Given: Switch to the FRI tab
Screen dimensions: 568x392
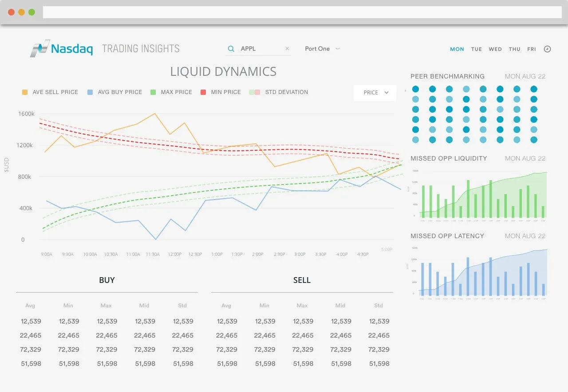Looking at the screenshot, I should (532, 49).
